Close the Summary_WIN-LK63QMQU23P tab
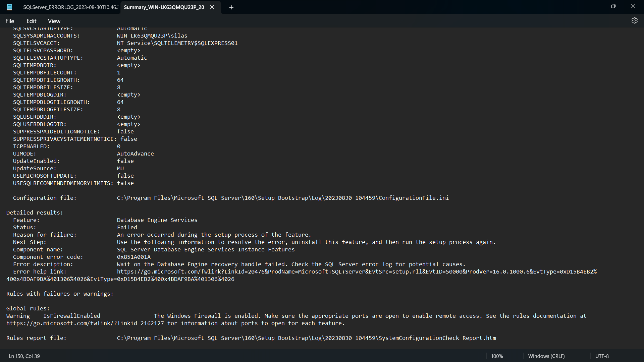Viewport: 644px width, 362px height. coord(212,7)
